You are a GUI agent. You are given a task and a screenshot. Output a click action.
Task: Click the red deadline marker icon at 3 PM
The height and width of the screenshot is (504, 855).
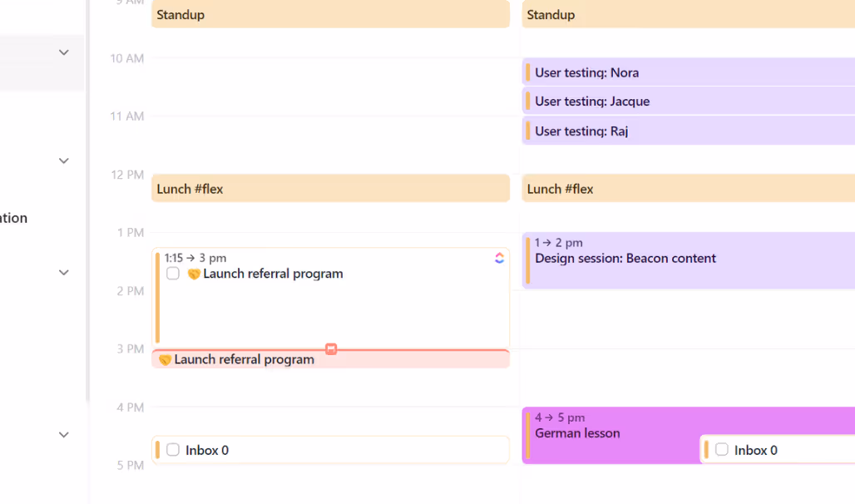pyautogui.click(x=331, y=349)
